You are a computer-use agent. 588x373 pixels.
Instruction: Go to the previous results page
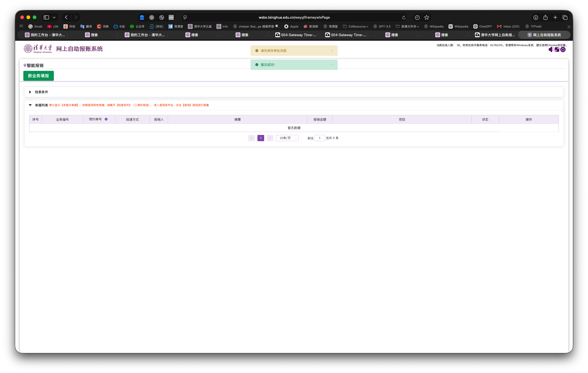[x=251, y=138]
